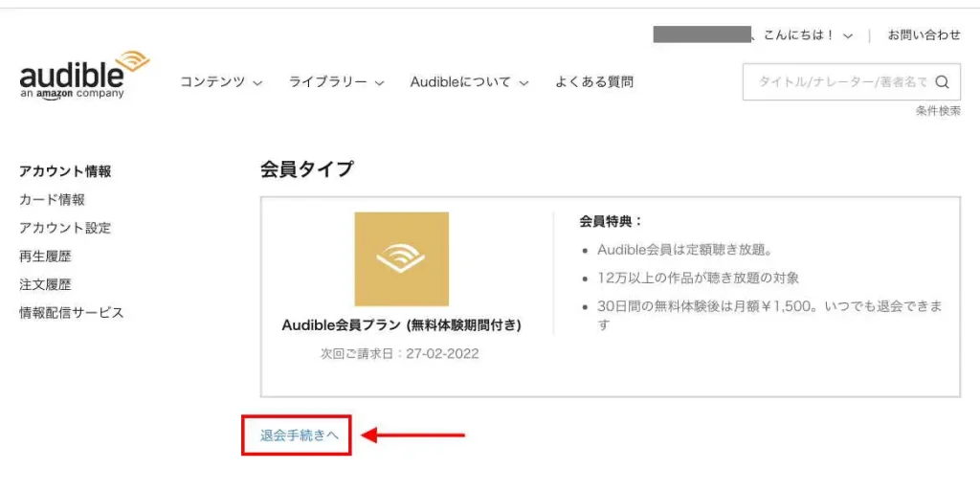The width and height of the screenshot is (980, 491).
Task: Open 再生履歴 in the sidebar
Action: pos(45,257)
